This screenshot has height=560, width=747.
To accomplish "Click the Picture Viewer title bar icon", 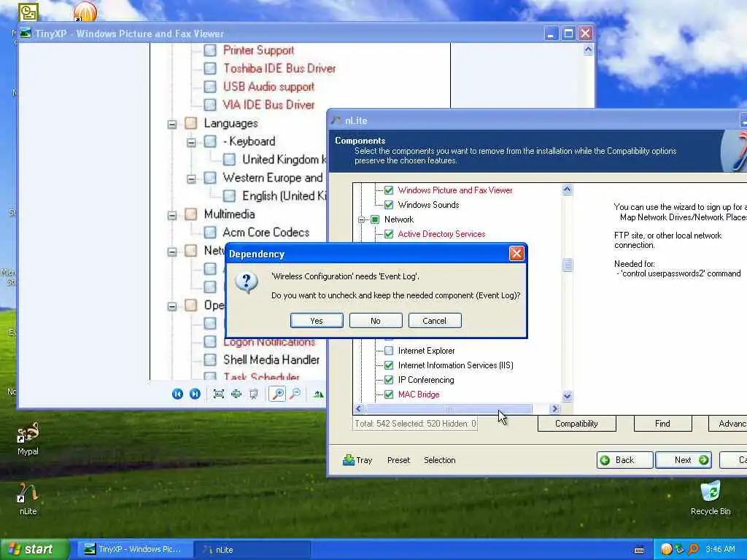I will pos(26,34).
